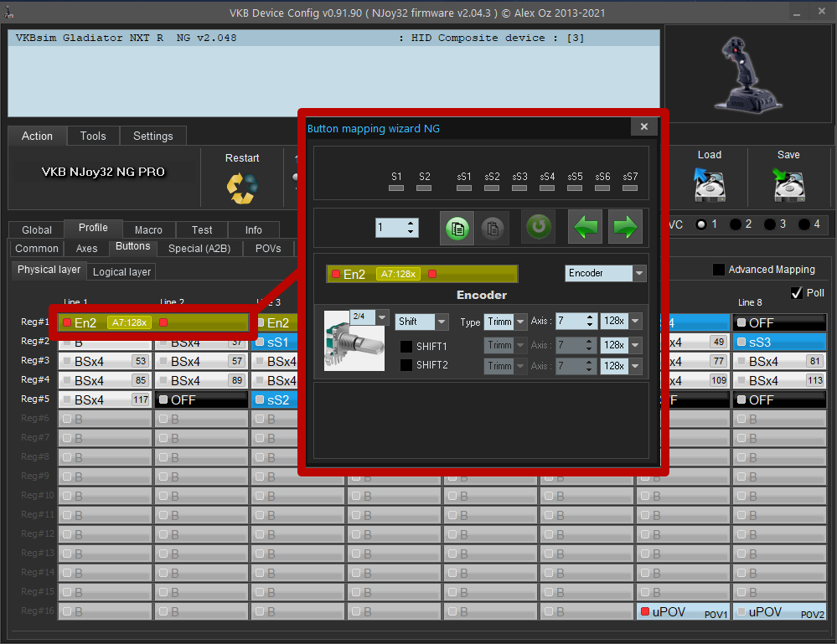Click the gray paste mapping icon in wizard
The width and height of the screenshot is (837, 644).
pyautogui.click(x=492, y=228)
